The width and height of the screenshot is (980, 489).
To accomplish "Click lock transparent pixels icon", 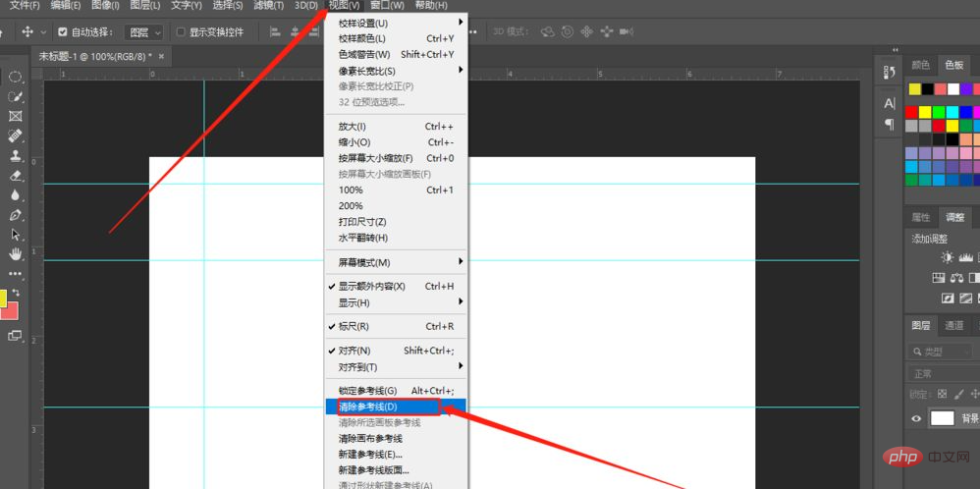I will (x=943, y=394).
